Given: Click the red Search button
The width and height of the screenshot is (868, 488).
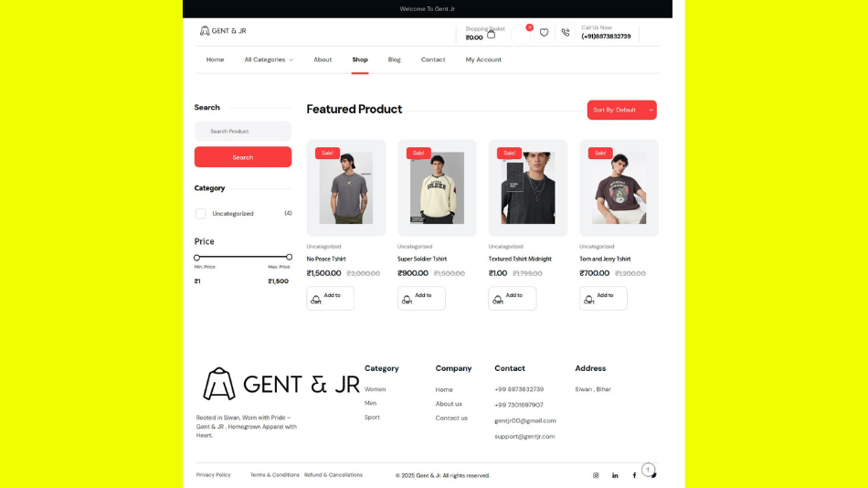Looking at the screenshot, I should 242,157.
